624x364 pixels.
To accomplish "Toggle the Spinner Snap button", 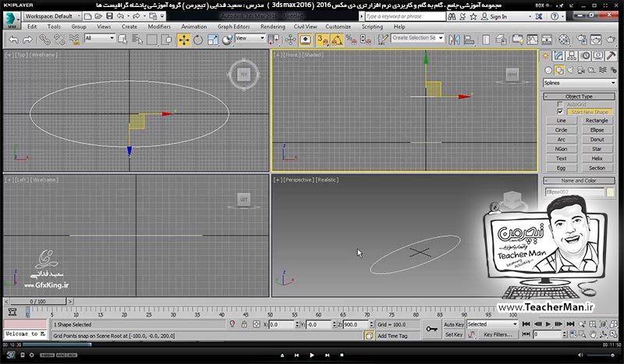I will 365,40.
